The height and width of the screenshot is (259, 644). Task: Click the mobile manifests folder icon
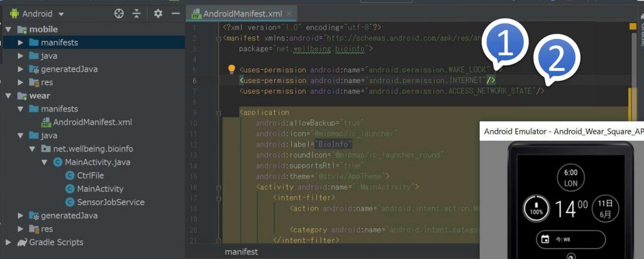(x=34, y=43)
